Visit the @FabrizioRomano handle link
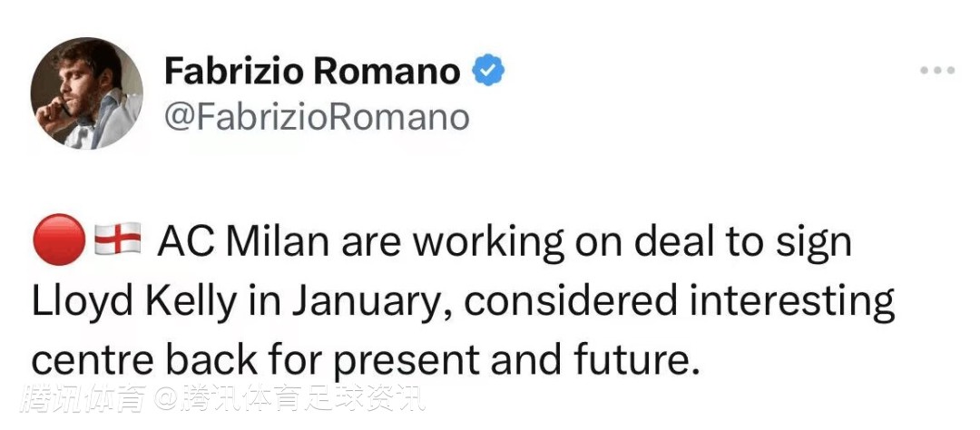 click(x=316, y=117)
